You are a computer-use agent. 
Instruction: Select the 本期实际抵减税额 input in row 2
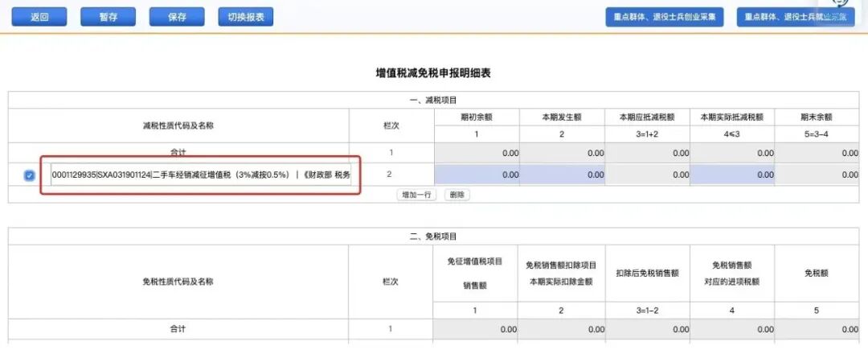coord(732,175)
